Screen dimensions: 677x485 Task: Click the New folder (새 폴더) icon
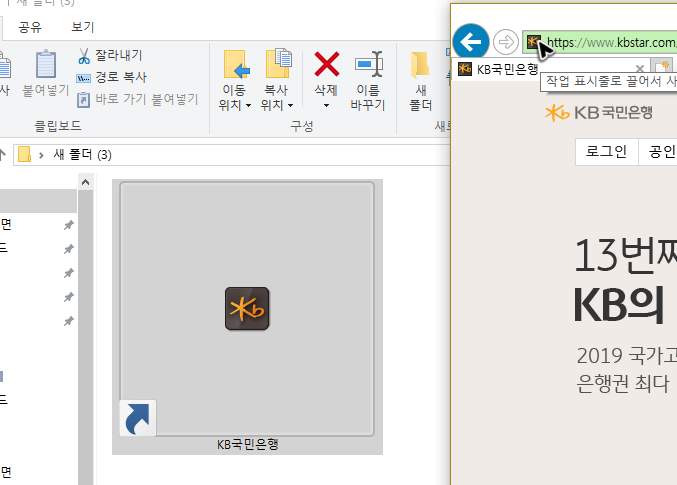point(420,65)
